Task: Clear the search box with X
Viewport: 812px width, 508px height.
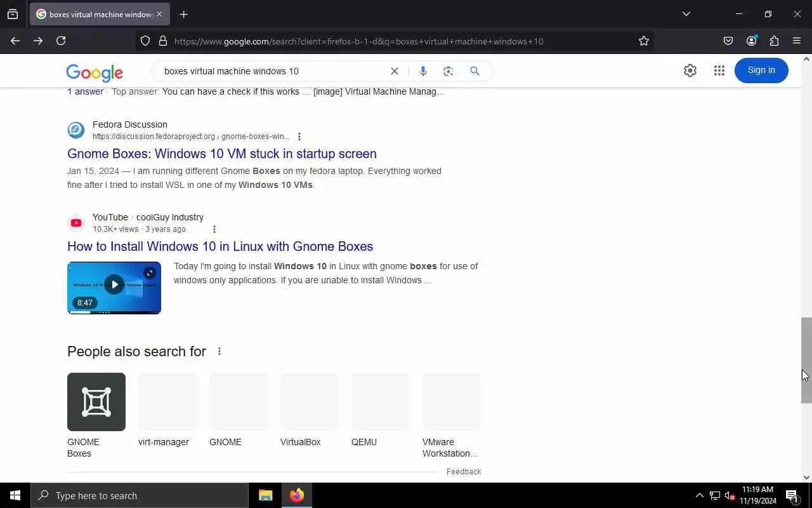Action: click(395, 71)
